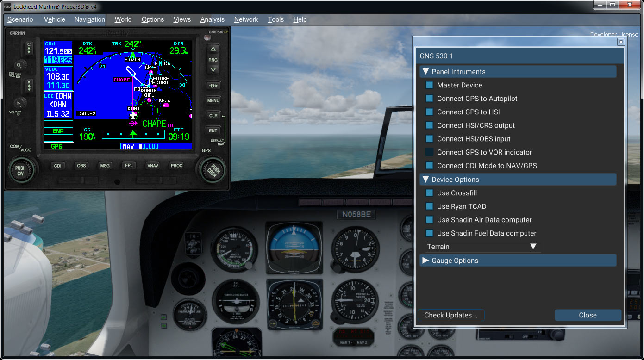Open the Views menu
This screenshot has height=360, width=644.
(x=182, y=19)
